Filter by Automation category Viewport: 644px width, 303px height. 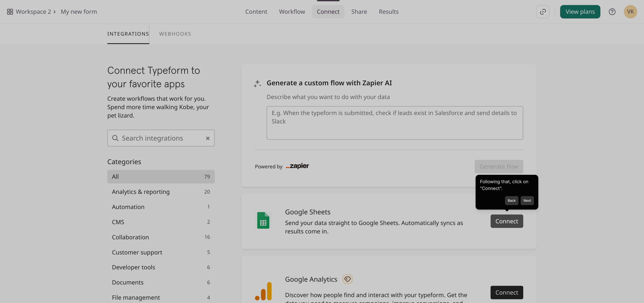[x=161, y=207]
